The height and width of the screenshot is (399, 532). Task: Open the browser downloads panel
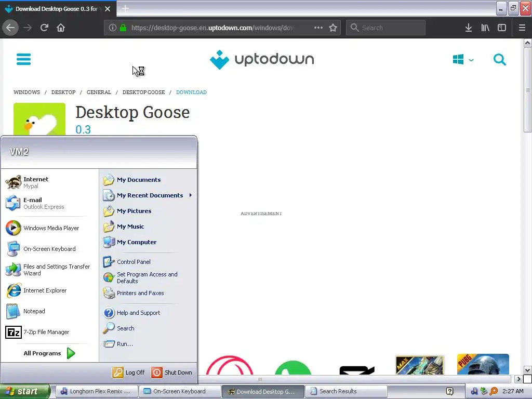click(x=469, y=28)
